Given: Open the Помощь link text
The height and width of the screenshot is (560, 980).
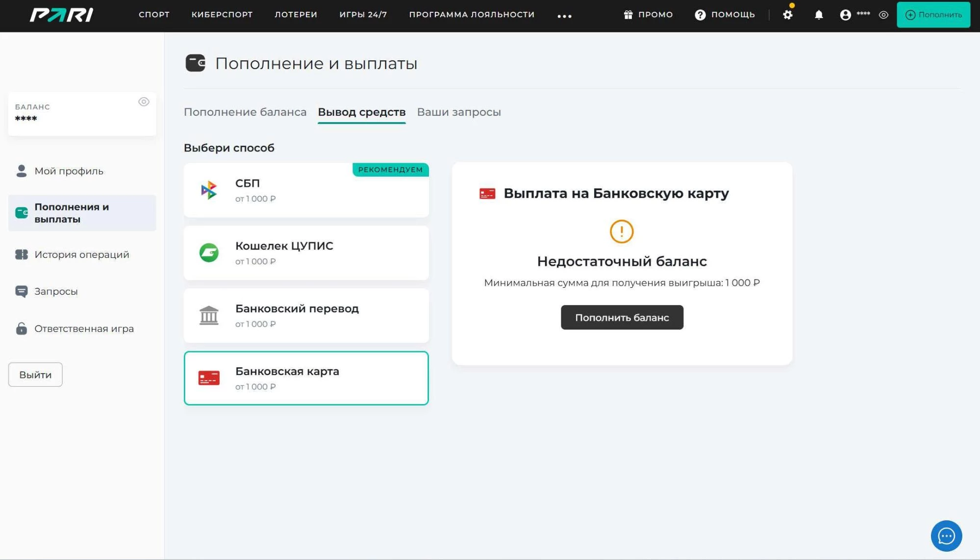Looking at the screenshot, I should click(733, 15).
